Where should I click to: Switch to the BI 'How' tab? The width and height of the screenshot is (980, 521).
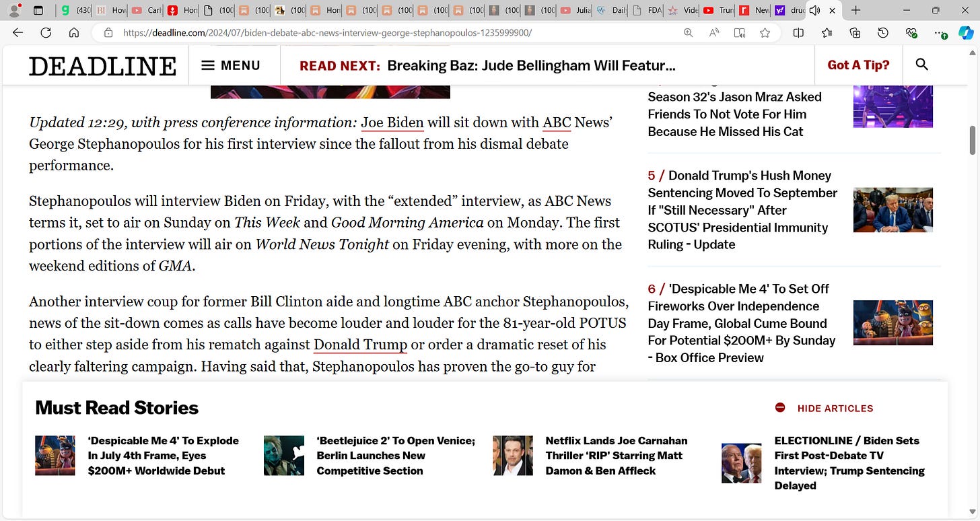point(111,10)
